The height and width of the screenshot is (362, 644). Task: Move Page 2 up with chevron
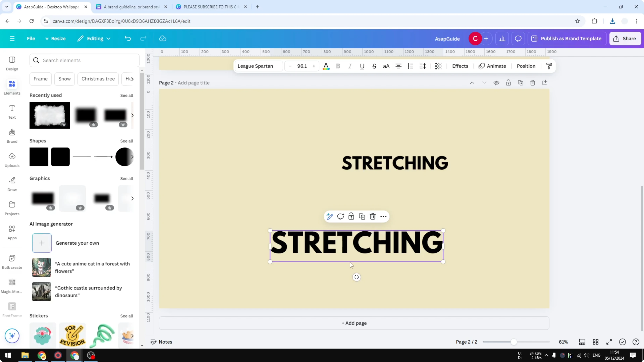click(472, 83)
